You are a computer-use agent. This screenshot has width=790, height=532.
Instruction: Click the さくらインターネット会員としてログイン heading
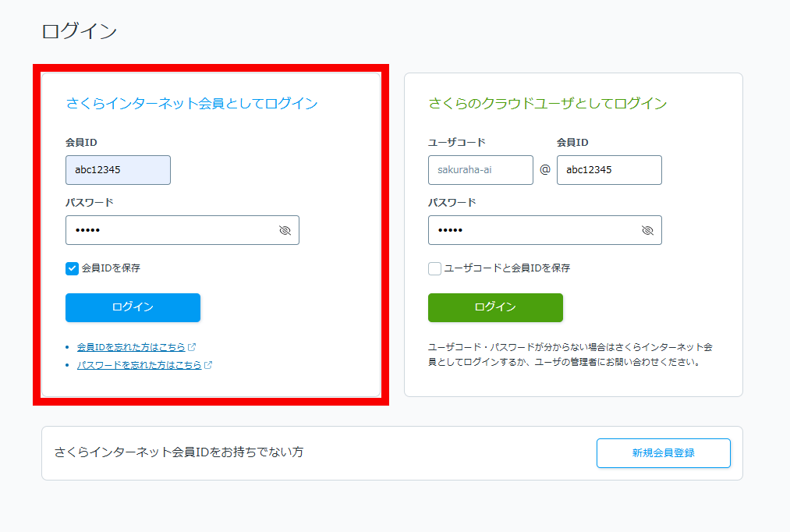(191, 103)
